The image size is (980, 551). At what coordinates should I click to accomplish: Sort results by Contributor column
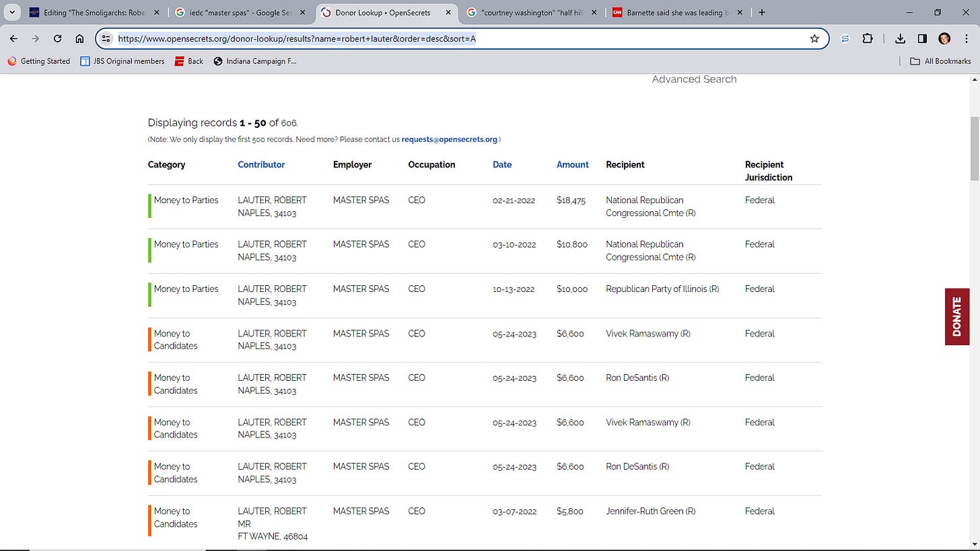pyautogui.click(x=261, y=165)
